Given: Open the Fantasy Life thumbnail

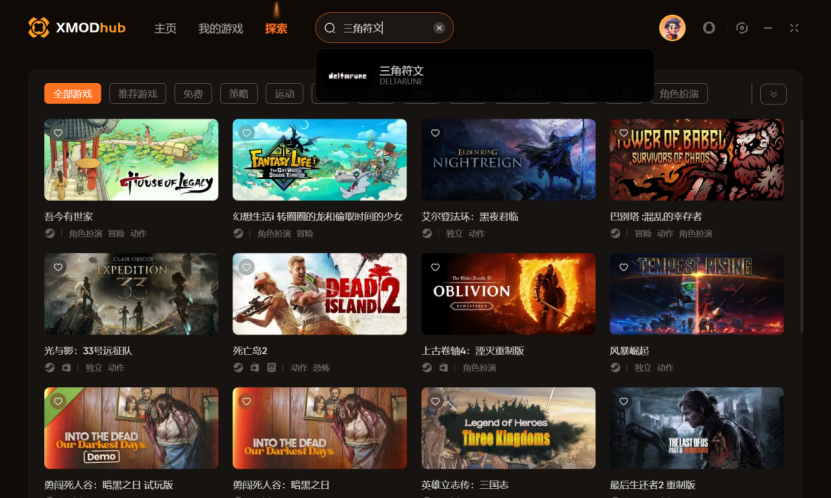Looking at the screenshot, I should tap(320, 159).
